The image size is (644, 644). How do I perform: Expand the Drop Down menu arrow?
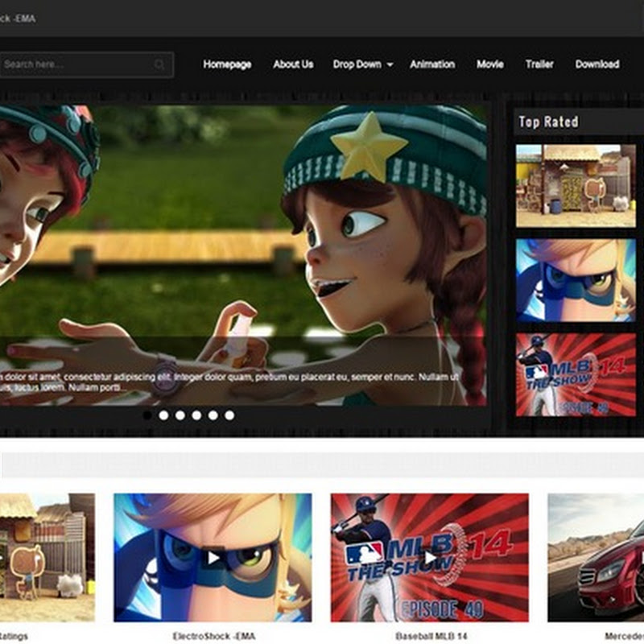[x=390, y=65]
